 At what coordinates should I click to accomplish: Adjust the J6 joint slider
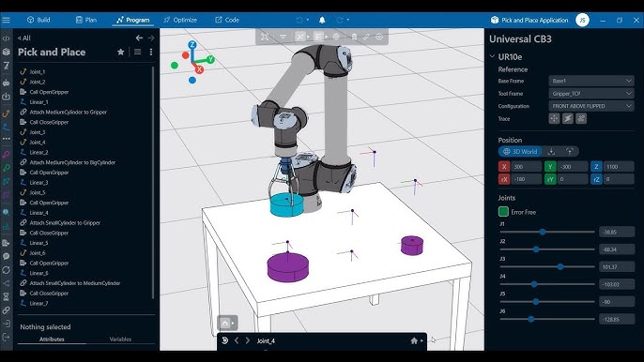pos(531,319)
